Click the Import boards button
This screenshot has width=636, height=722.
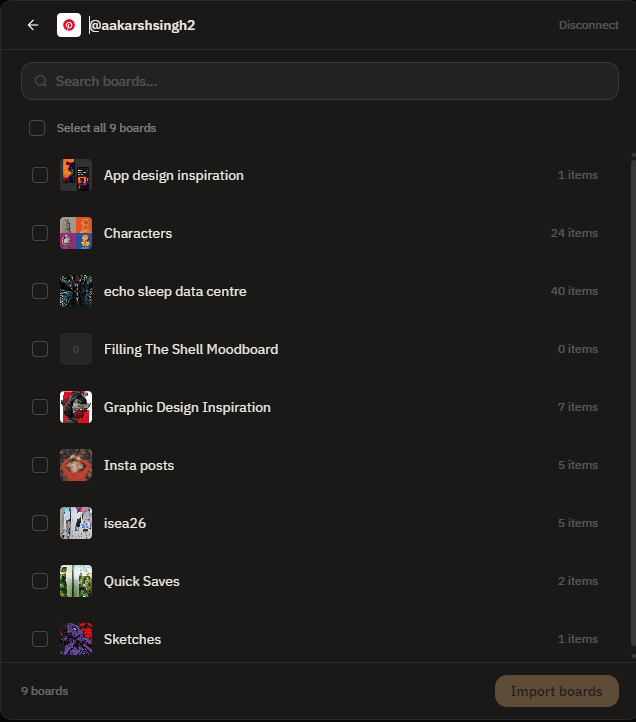(557, 691)
